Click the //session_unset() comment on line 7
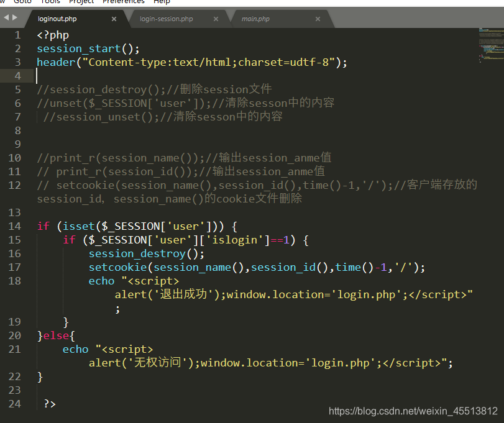 tap(163, 117)
